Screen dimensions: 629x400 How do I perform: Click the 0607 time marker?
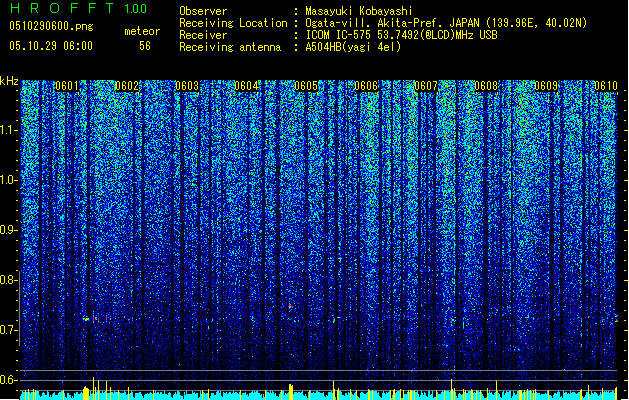pos(426,86)
